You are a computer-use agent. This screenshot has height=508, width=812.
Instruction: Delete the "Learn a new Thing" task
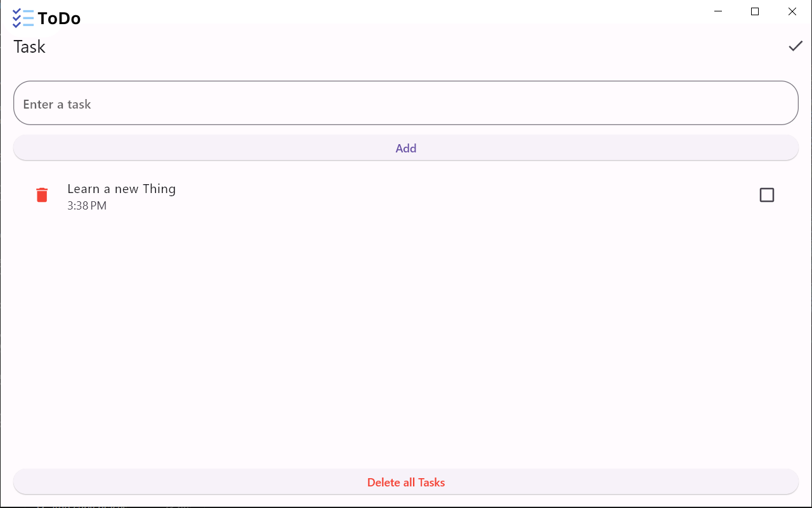click(42, 195)
